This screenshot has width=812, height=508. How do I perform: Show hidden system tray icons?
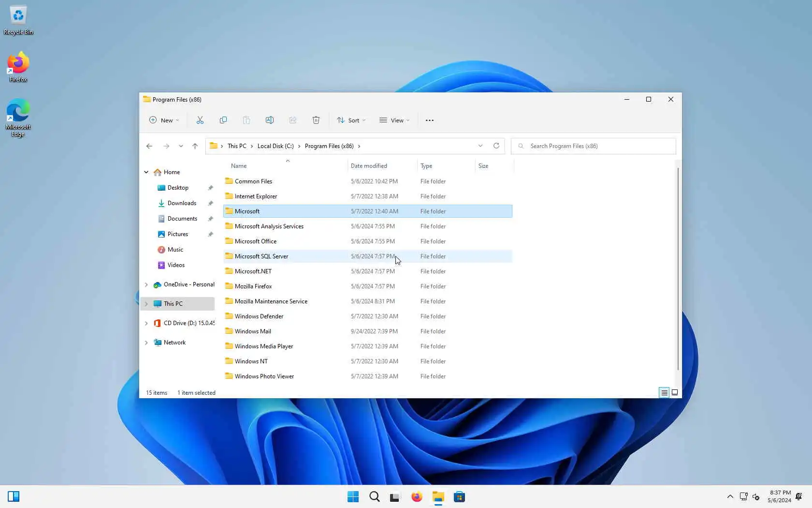[730, 496]
